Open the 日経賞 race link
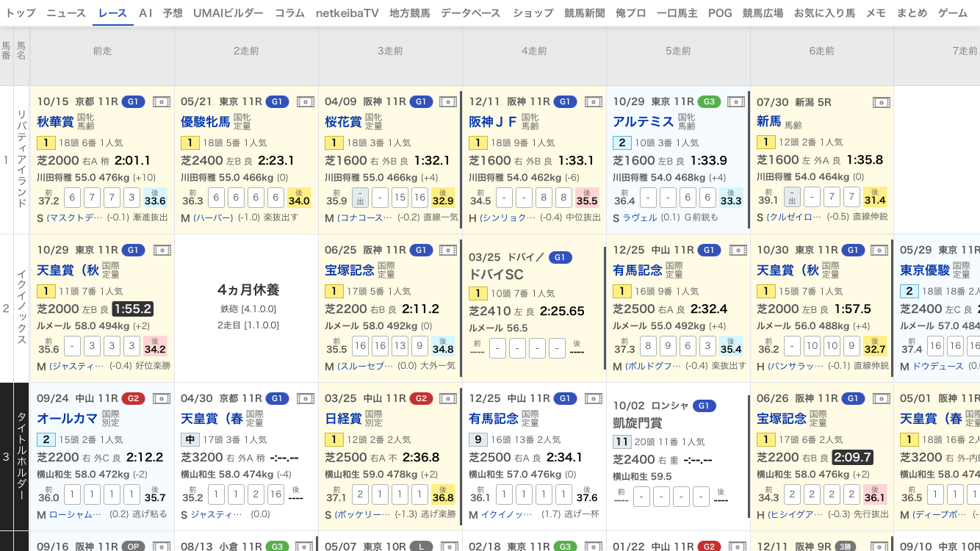 [x=343, y=419]
